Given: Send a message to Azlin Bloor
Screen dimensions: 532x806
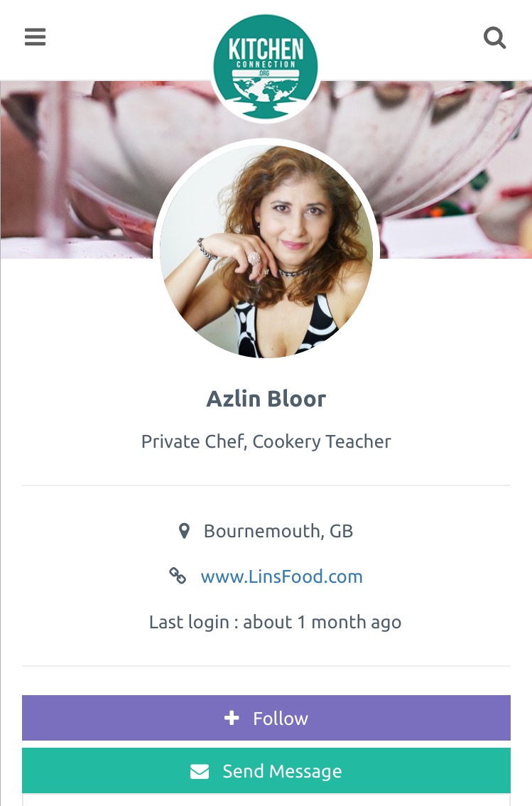Looking at the screenshot, I should 266,770.
